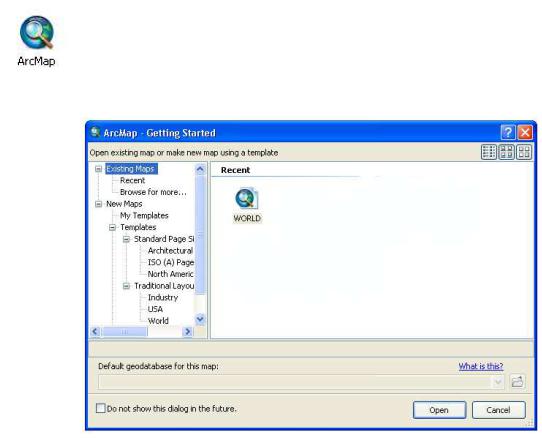
Task: Select Industry layout templates item
Action: (x=162, y=298)
